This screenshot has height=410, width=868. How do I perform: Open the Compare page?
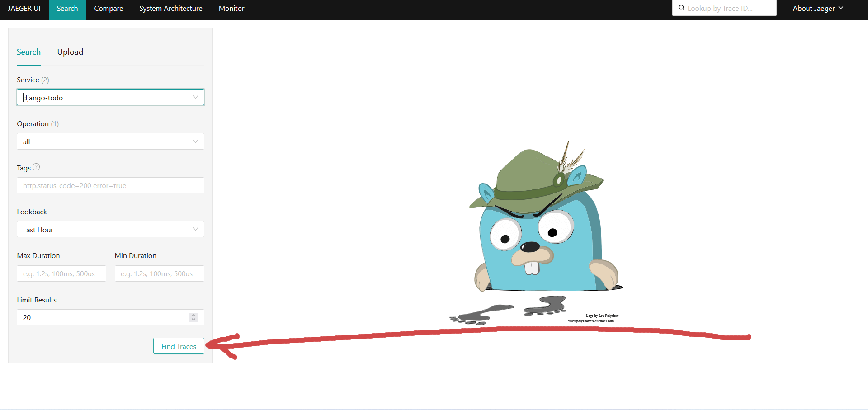click(108, 9)
